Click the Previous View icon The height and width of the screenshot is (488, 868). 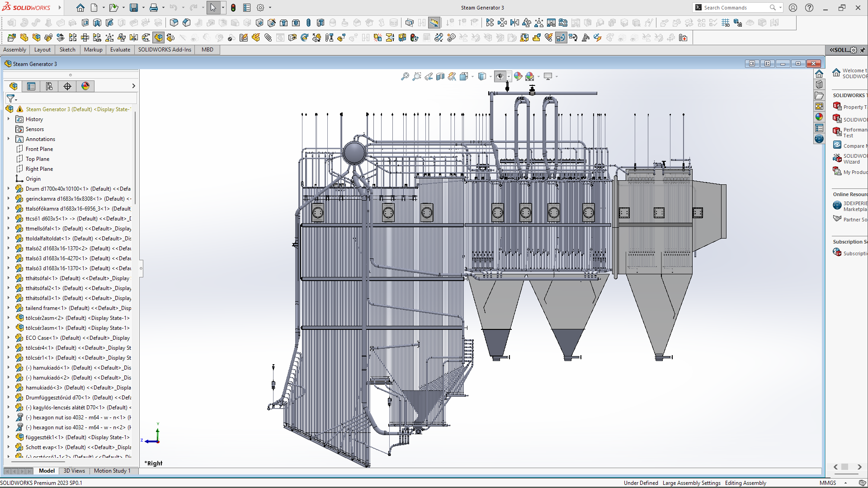pos(429,76)
